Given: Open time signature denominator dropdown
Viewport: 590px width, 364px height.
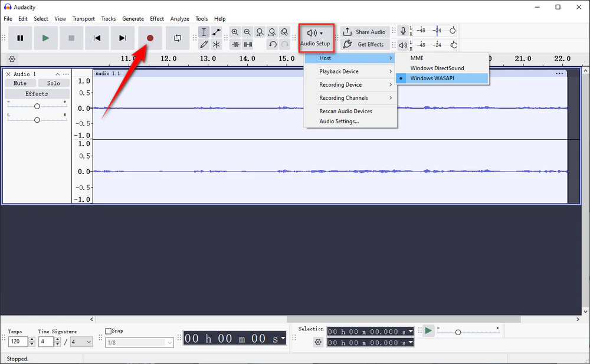Looking at the screenshot, I should pos(81,342).
